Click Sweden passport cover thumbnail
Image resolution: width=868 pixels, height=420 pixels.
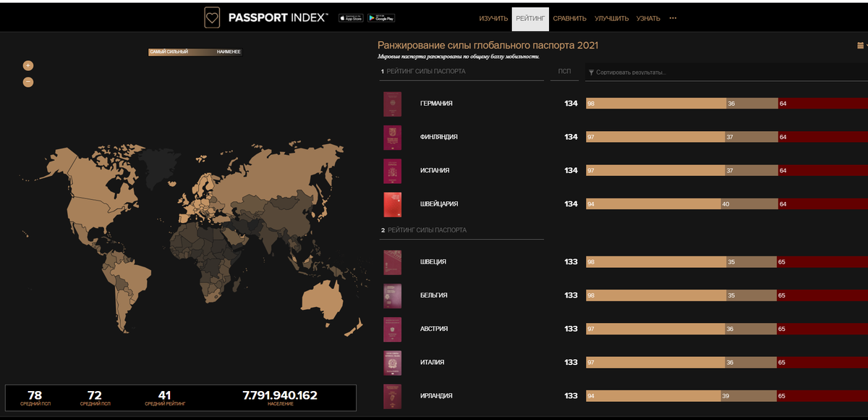[392, 262]
